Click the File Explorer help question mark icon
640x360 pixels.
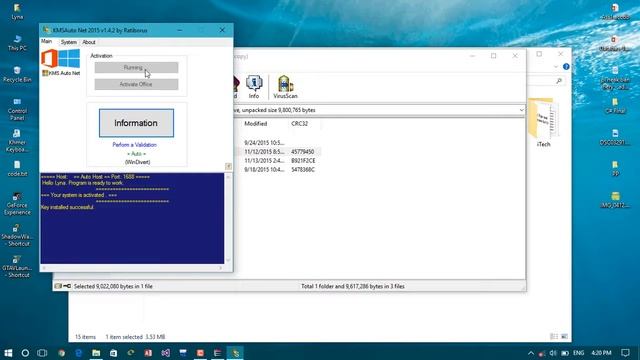click(566, 67)
